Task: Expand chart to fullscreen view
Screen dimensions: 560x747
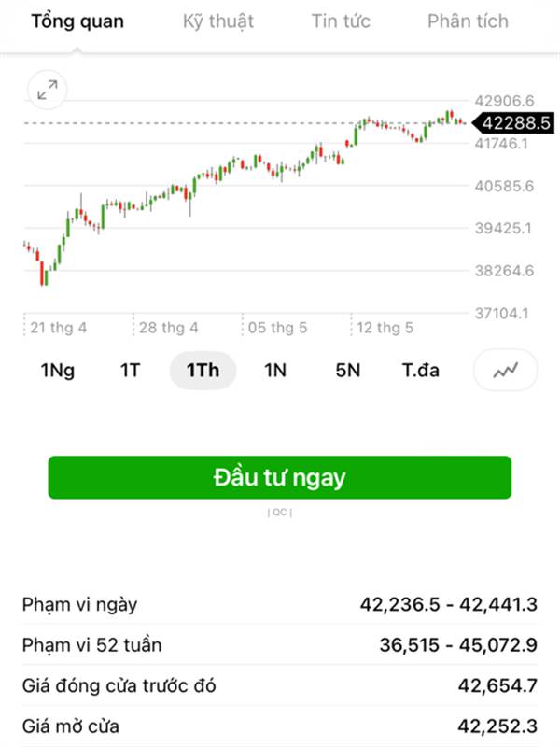Action: [x=46, y=90]
